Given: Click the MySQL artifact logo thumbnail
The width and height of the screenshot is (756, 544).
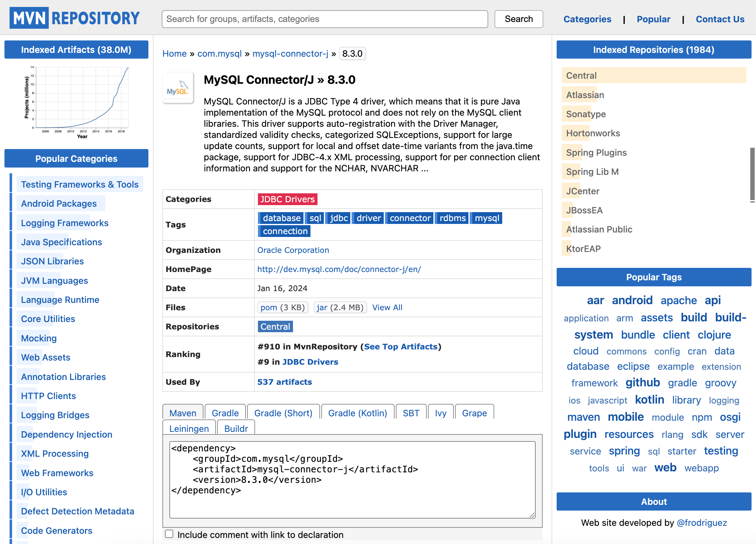Looking at the screenshot, I should click(178, 88).
